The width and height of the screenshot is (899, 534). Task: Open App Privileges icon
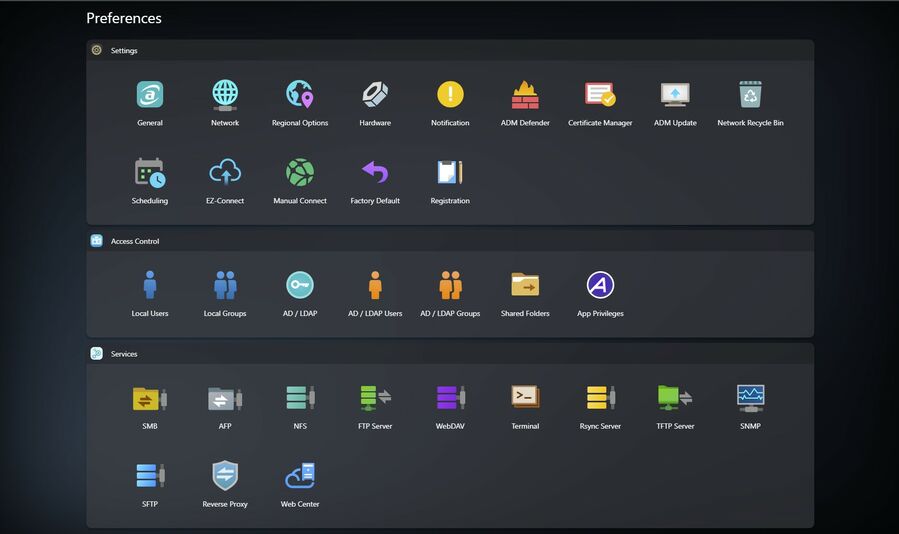point(600,286)
